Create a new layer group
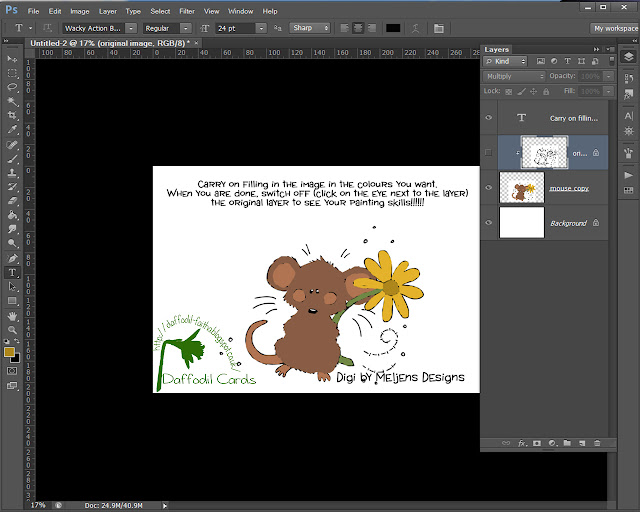Image resolution: width=640 pixels, height=512 pixels. click(x=567, y=443)
